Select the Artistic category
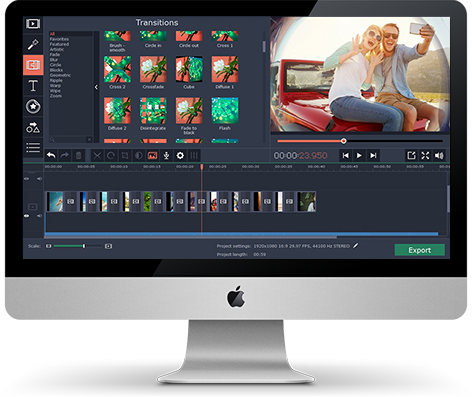472x397 pixels. (57, 49)
